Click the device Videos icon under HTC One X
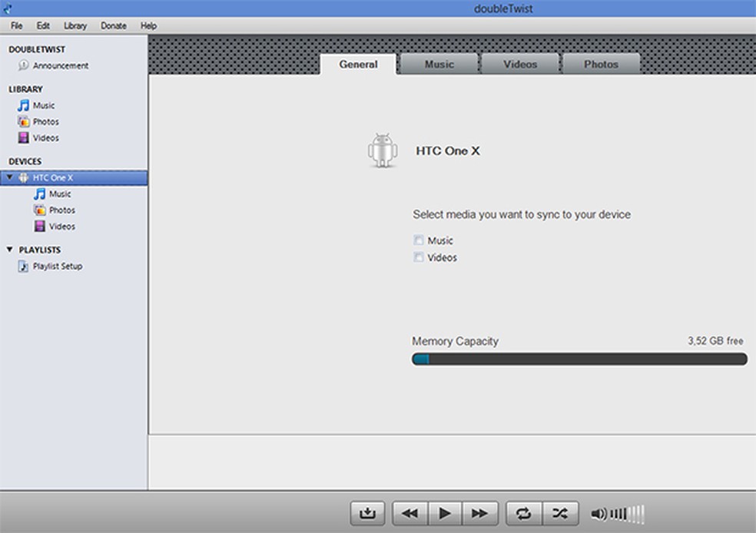Screen dimensions: 756x533 click(x=39, y=226)
